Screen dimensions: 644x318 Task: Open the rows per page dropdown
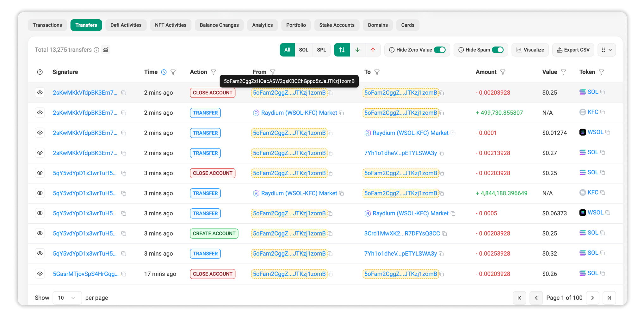67,298
